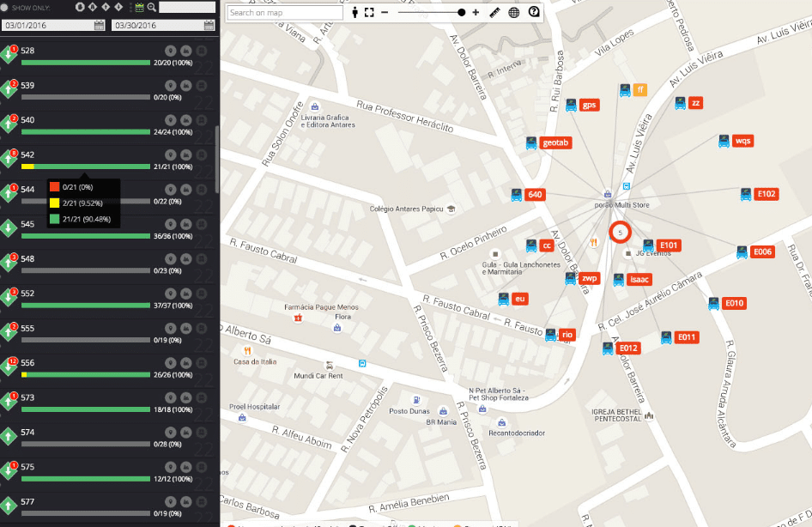The width and height of the screenshot is (812, 527).
Task: Click location pin icon on row 556
Action: [170, 363]
